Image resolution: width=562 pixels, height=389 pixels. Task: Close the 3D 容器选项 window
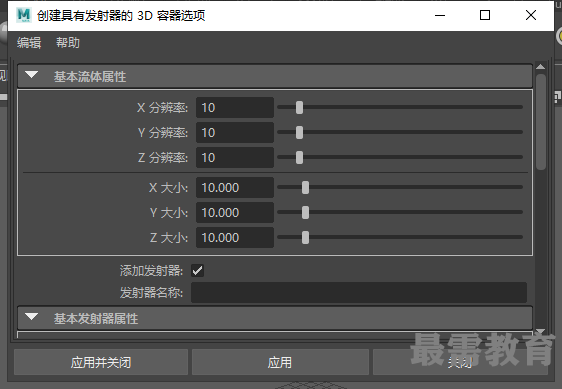click(531, 15)
